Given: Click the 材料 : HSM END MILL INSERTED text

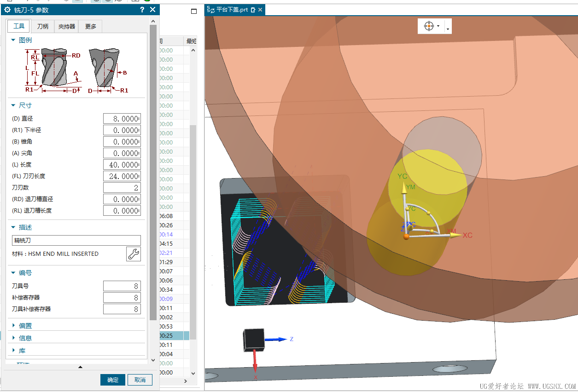Looking at the screenshot, I should (55, 254).
